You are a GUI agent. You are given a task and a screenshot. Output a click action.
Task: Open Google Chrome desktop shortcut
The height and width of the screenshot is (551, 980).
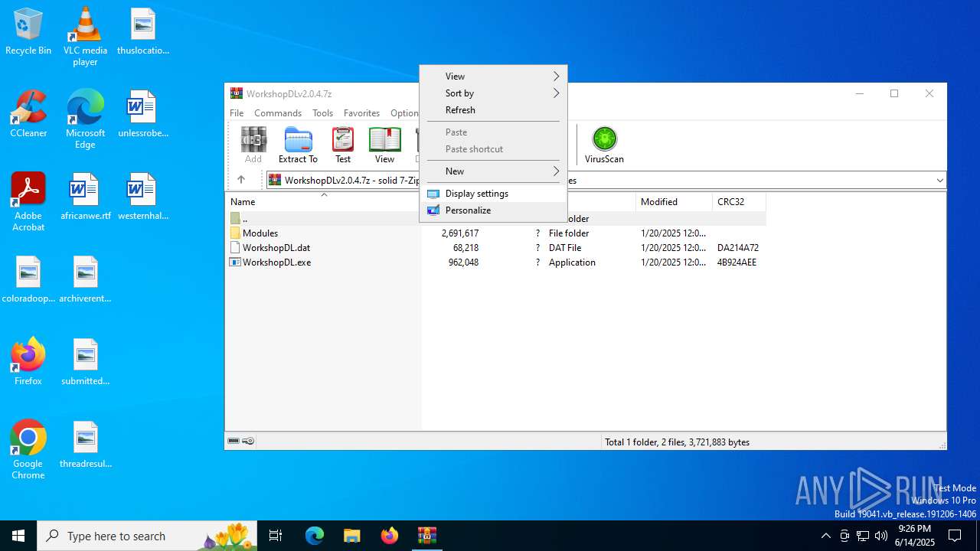pyautogui.click(x=28, y=449)
